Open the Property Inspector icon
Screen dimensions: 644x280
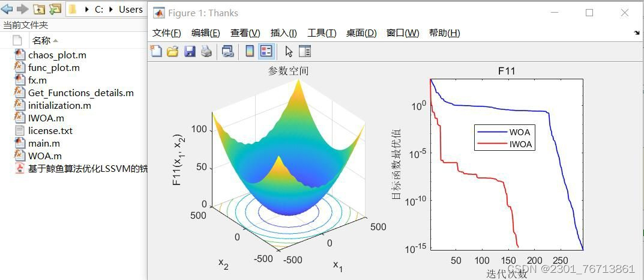point(305,51)
